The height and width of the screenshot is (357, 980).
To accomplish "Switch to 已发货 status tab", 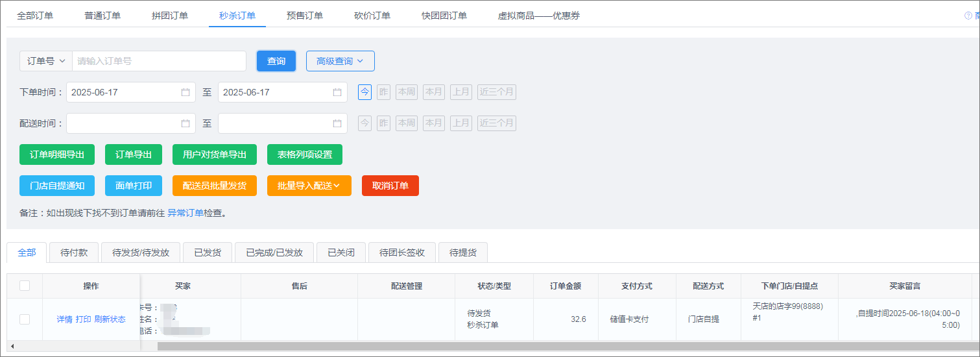I will 208,252.
